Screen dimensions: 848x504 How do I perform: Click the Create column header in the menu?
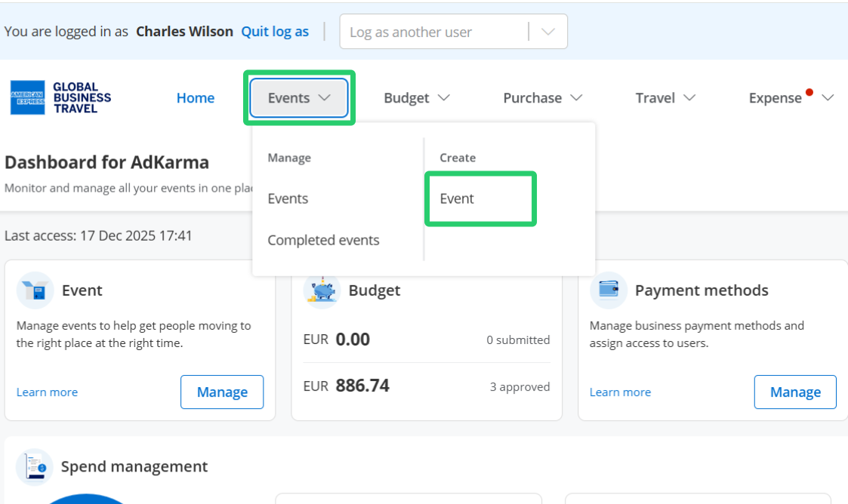(458, 158)
